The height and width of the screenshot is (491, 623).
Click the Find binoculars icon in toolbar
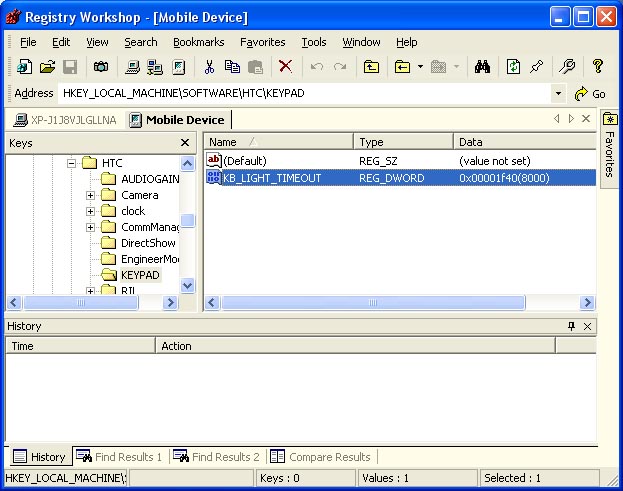[x=481, y=67]
